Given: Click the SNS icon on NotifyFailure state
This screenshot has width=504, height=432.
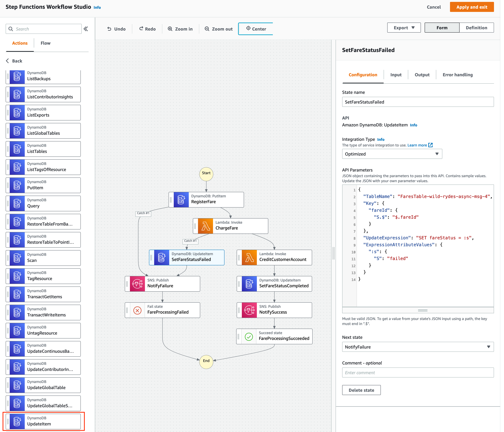Looking at the screenshot, I should (137, 284).
